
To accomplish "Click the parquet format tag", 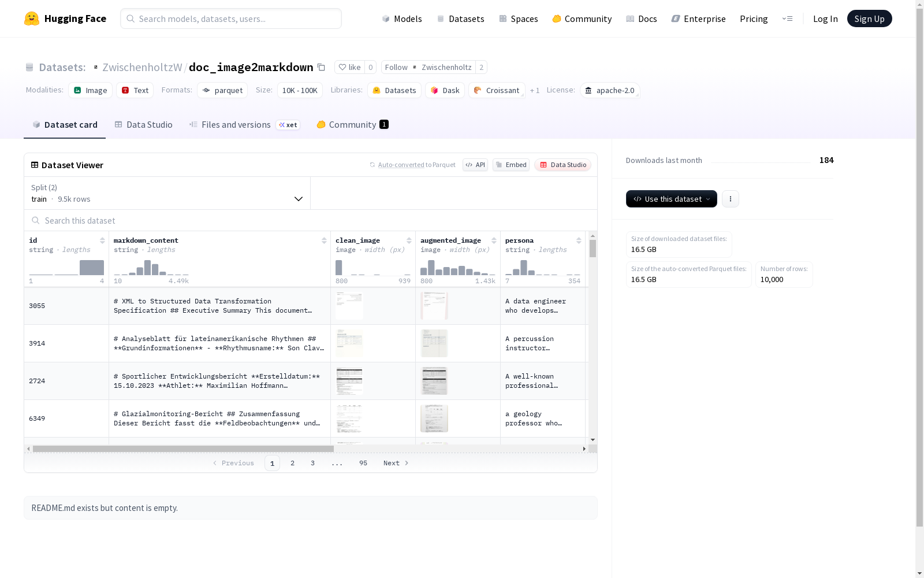I will tap(222, 90).
